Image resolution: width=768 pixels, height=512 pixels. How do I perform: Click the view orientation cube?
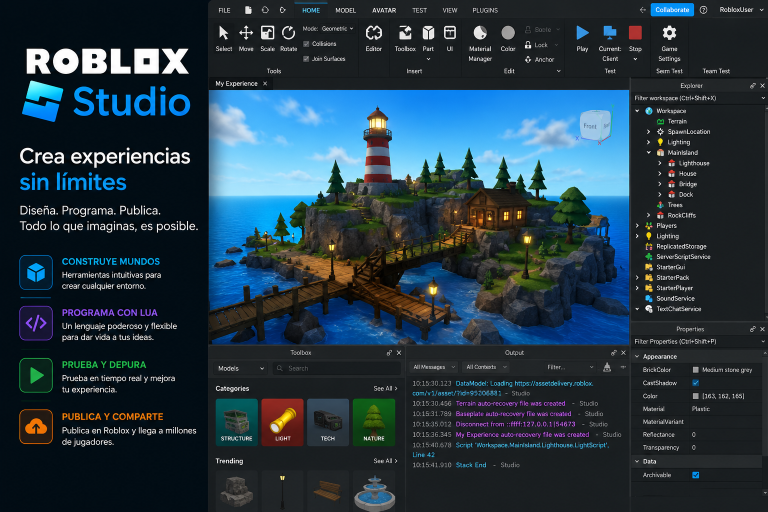tap(595, 126)
